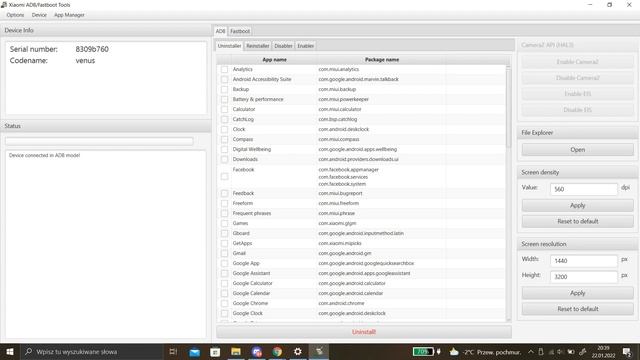This screenshot has height=360, width=640.
Task: Check the Analytics app checkbox
Action: point(224,69)
